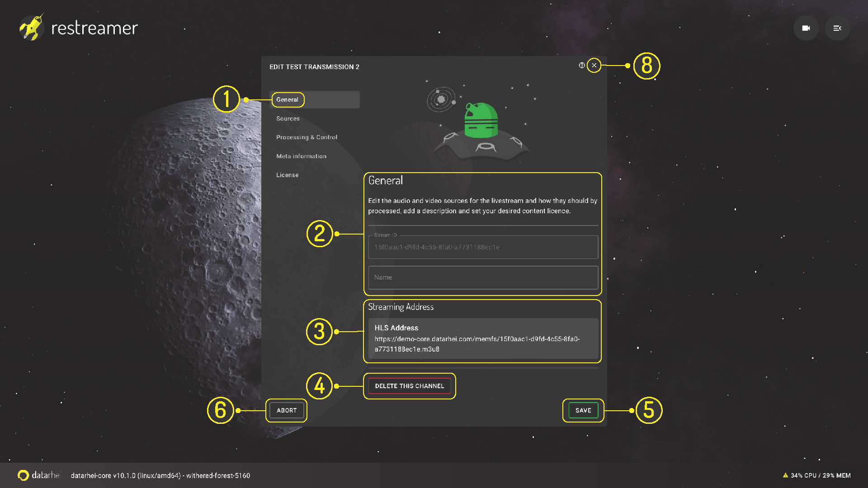Click Delete This Channel button
This screenshot has height=488, width=868.
(x=410, y=386)
